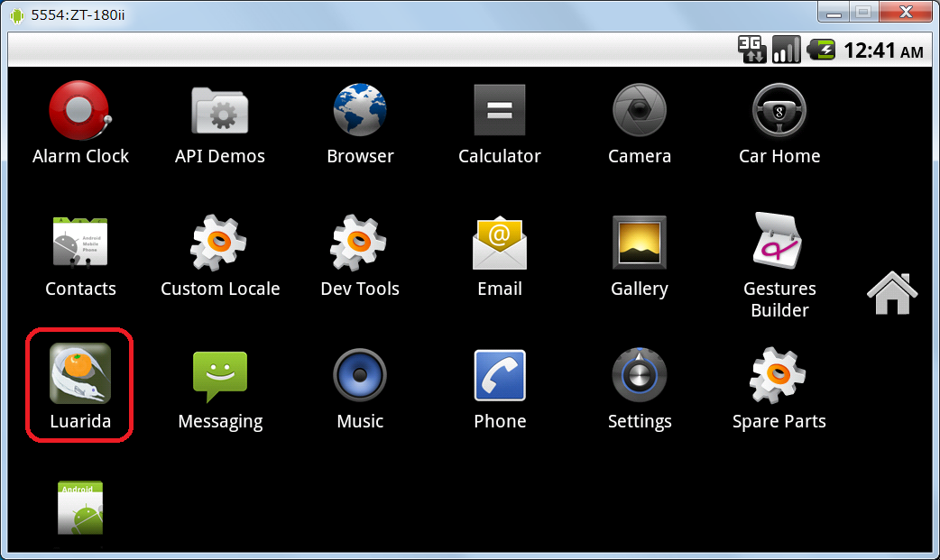Tap the 12:41 AM clock

884,50
